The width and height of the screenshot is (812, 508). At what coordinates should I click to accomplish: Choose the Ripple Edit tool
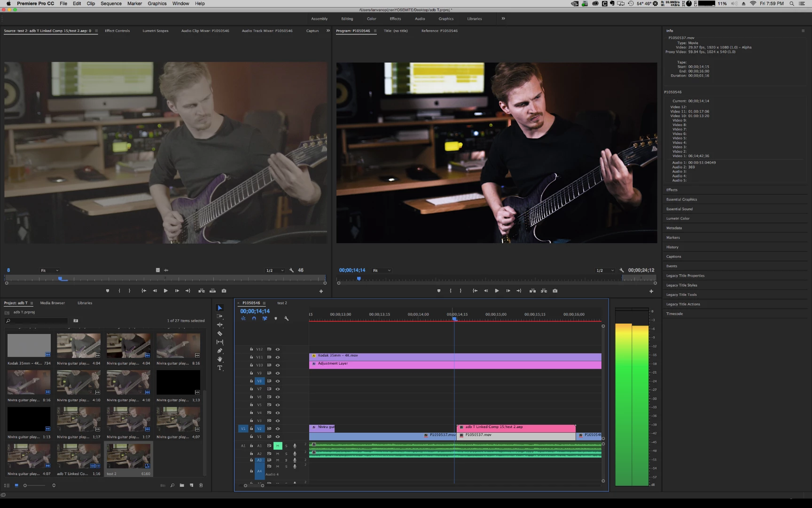click(x=219, y=325)
